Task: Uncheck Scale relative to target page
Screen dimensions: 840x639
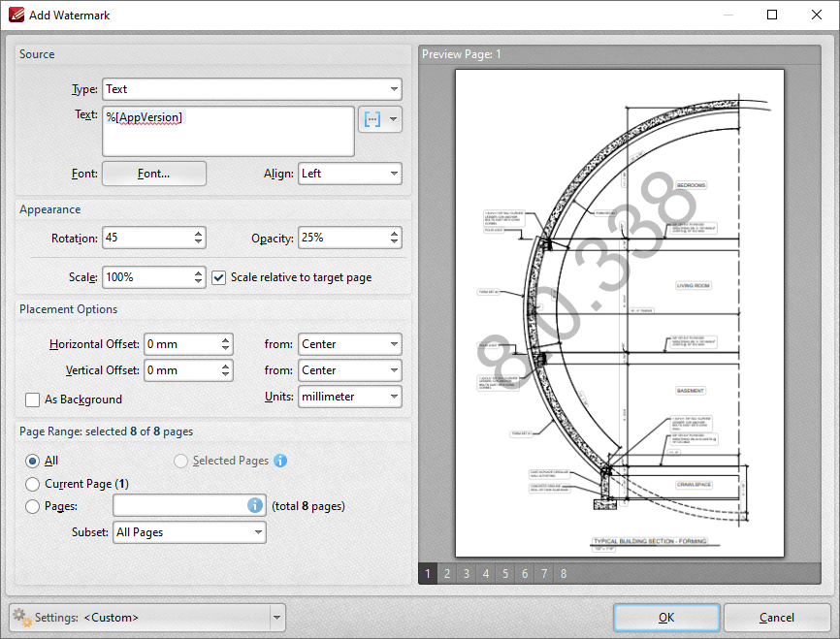Action: coord(218,277)
